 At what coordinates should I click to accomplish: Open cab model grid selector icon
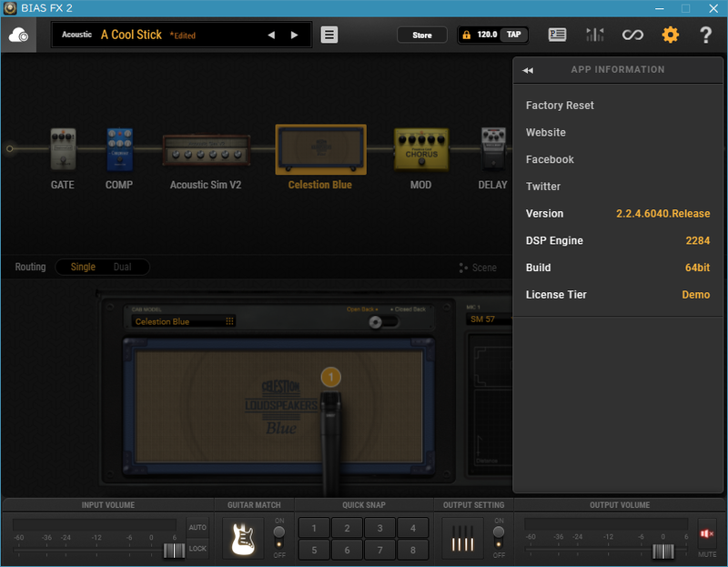[229, 321]
